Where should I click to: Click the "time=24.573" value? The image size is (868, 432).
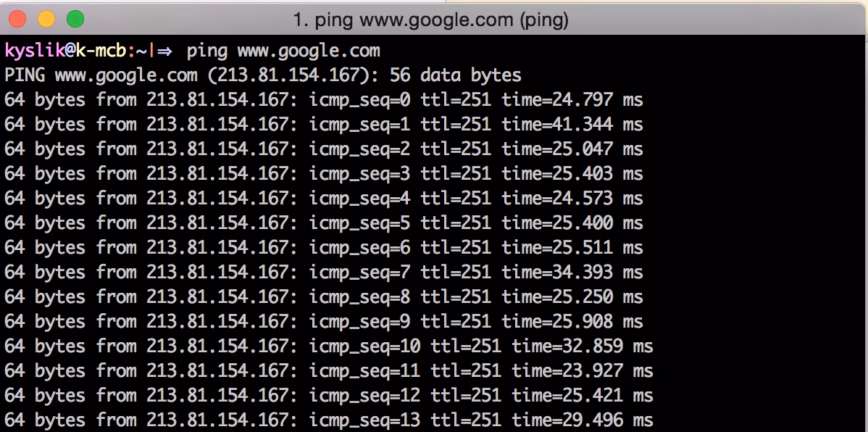[x=557, y=199]
